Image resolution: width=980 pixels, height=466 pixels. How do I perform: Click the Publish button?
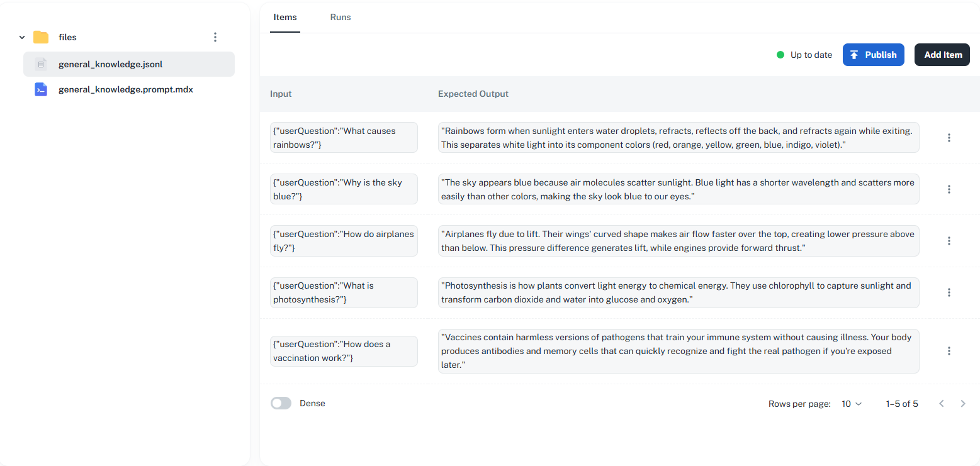pyautogui.click(x=874, y=55)
